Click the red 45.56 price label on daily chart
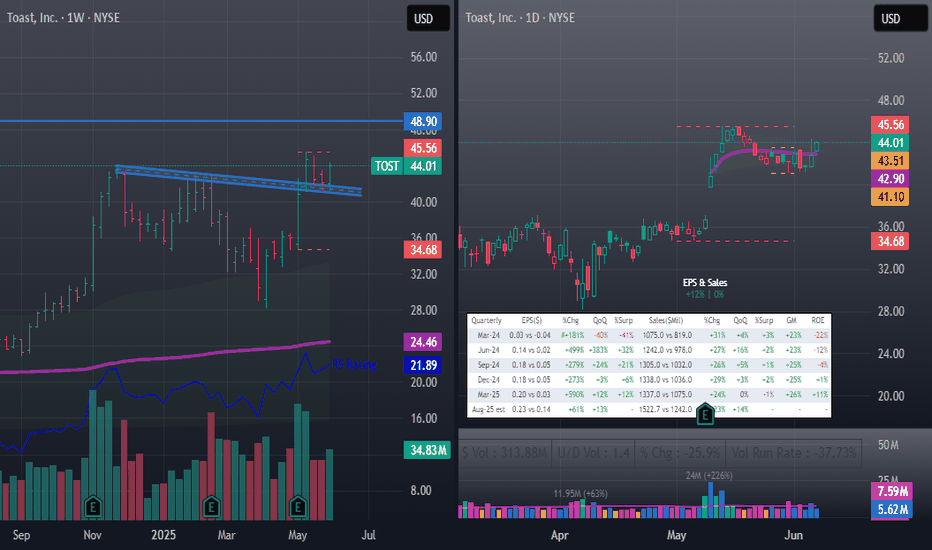The height and width of the screenshot is (550, 932). tap(890, 125)
